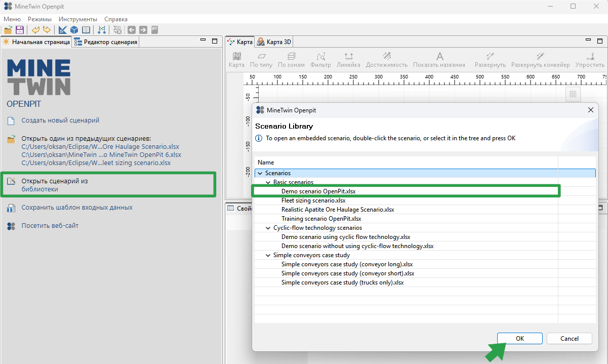This screenshot has height=364, width=608.
Task: Click the redo arrow toolbar icon
Action: (47, 30)
